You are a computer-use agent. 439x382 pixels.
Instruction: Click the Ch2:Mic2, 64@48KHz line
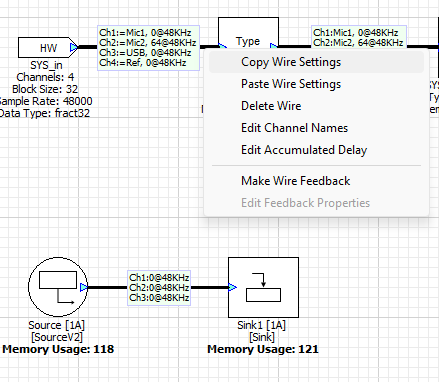click(x=358, y=43)
